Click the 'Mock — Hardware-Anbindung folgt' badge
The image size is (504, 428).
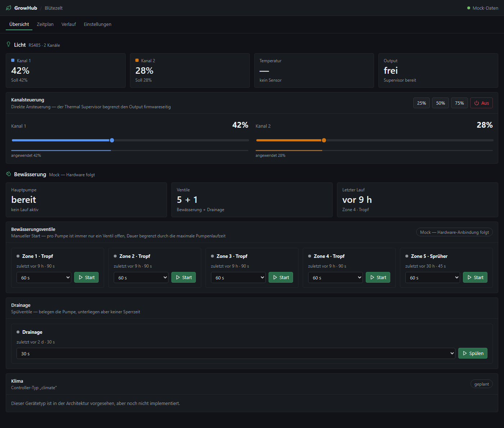tap(454, 232)
